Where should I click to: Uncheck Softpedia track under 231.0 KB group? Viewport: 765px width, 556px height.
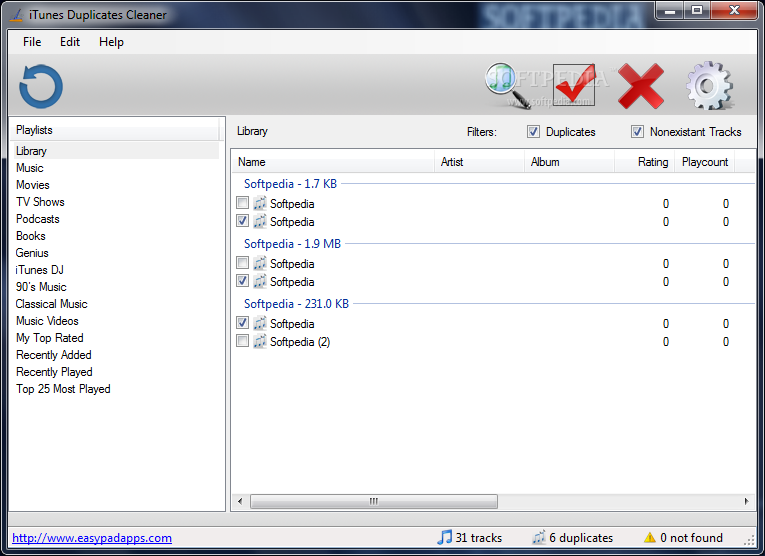click(x=242, y=322)
